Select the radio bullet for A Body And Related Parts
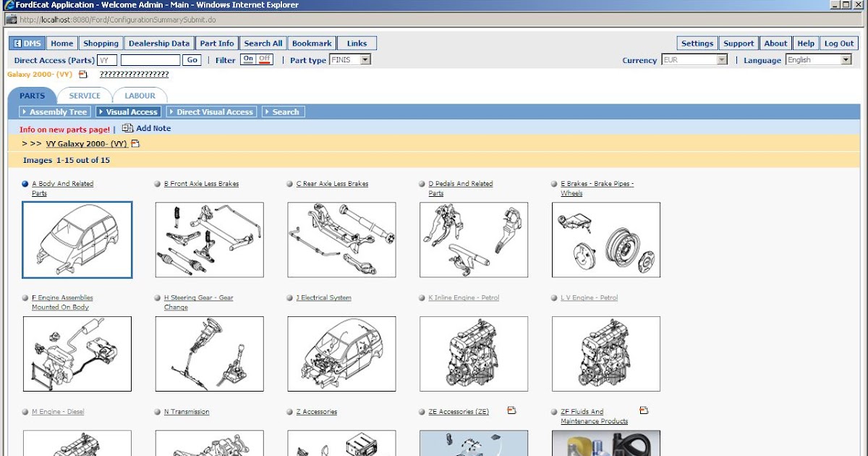Screen dimensions: 868x456 click(x=25, y=184)
